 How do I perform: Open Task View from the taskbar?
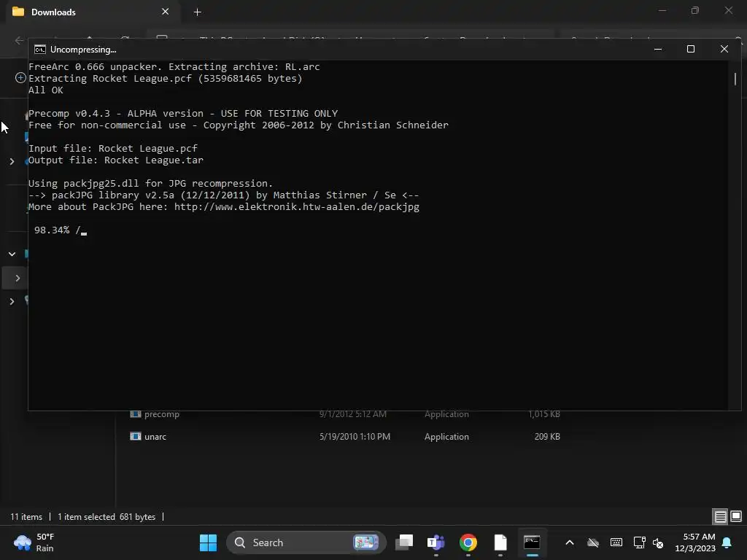(x=404, y=542)
